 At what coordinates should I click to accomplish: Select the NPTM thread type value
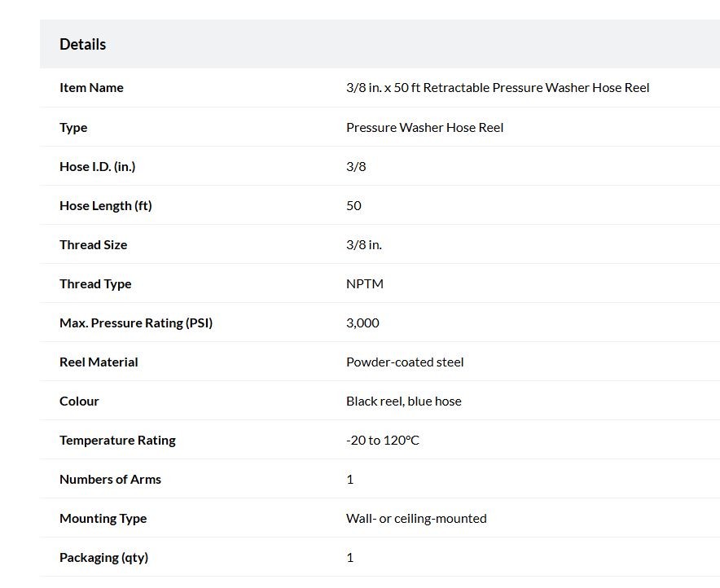tap(365, 284)
